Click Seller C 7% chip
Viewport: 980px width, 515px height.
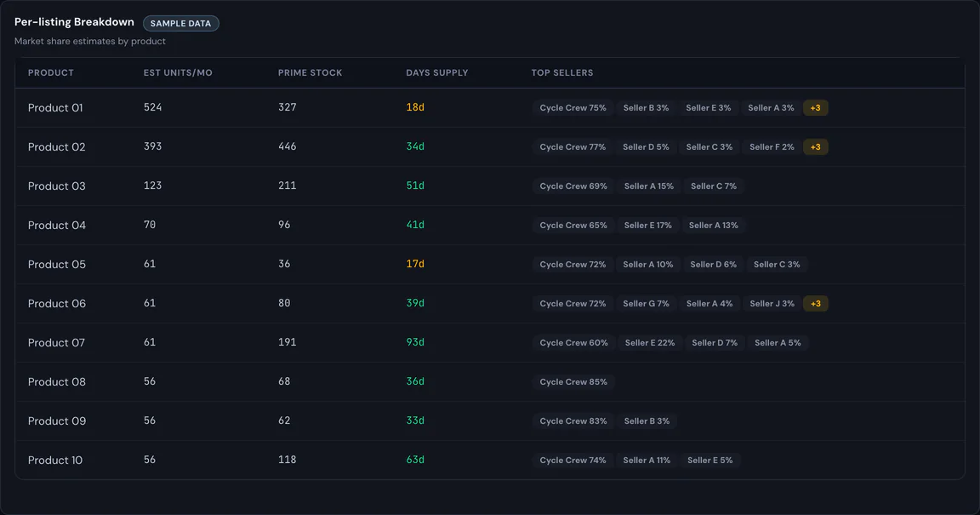tap(714, 186)
